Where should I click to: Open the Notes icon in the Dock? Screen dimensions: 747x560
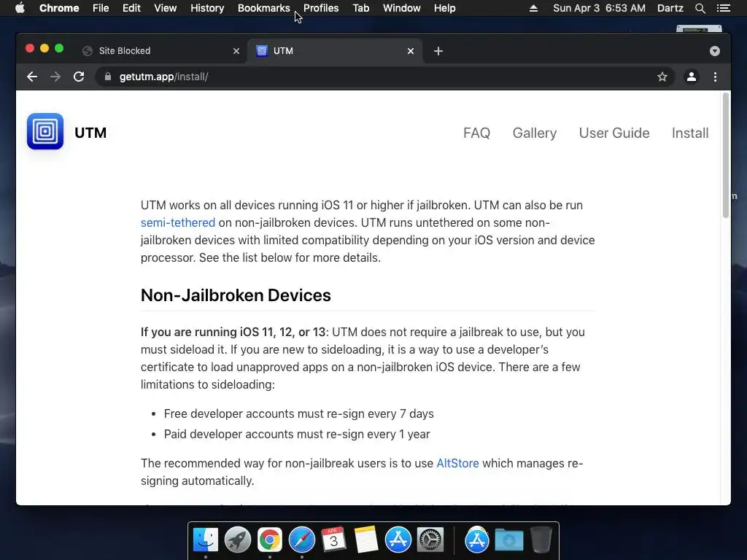[x=366, y=540]
